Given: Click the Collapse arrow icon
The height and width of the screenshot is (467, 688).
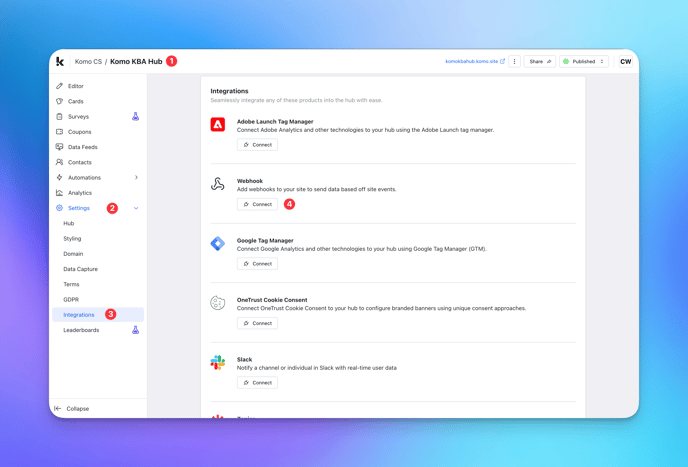Looking at the screenshot, I should 57,409.
